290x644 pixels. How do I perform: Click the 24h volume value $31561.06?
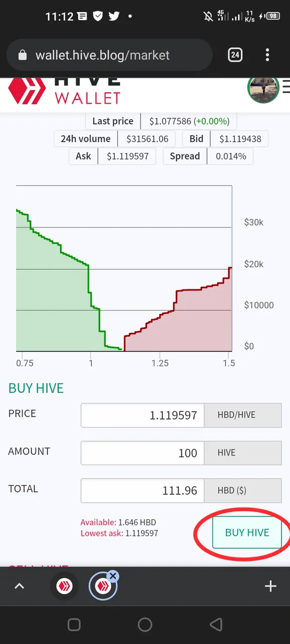[147, 138]
